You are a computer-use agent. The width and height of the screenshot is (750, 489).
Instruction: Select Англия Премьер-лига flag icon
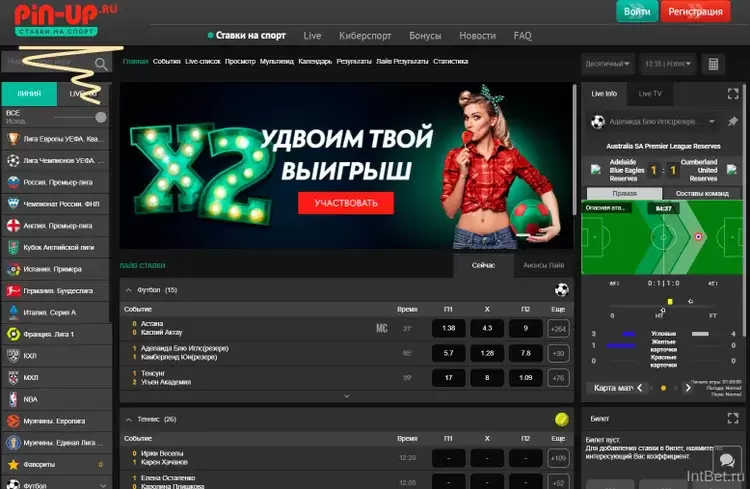point(13,225)
